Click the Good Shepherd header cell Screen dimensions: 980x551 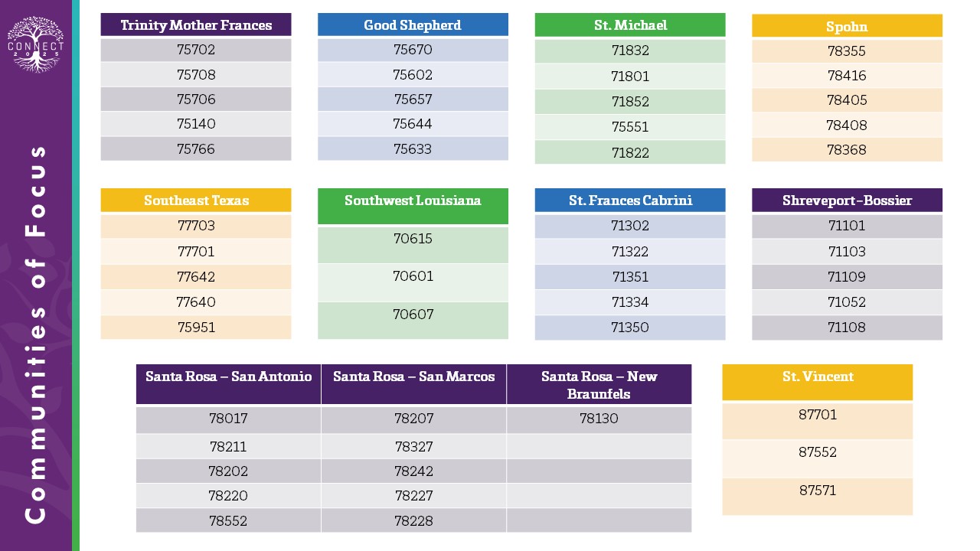pos(413,25)
